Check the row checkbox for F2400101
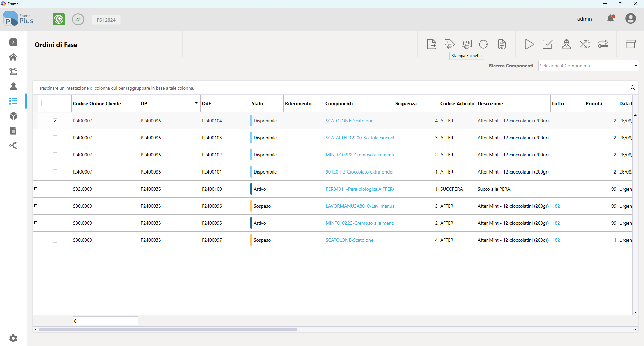Image resolution: width=644 pixels, height=346 pixels. (x=55, y=172)
